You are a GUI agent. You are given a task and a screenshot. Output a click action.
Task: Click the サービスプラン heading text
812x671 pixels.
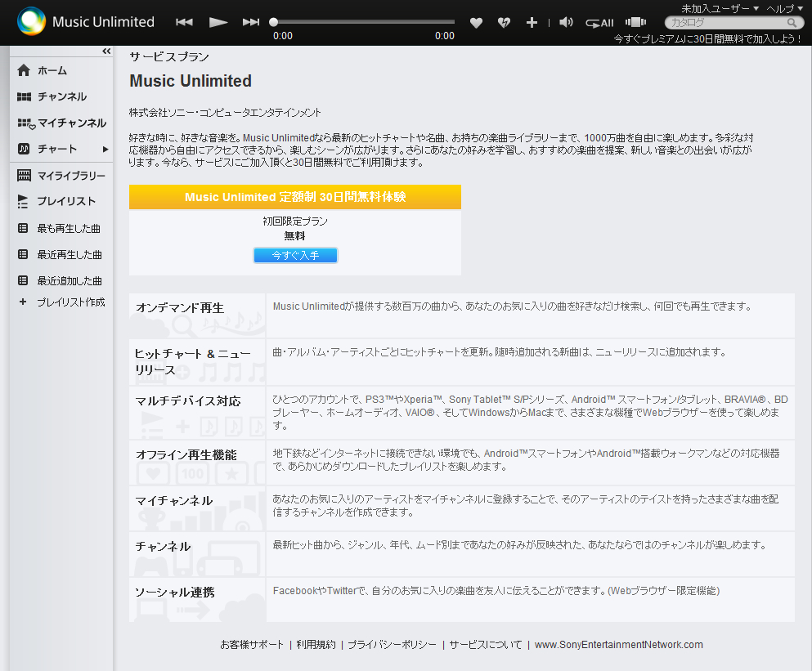click(168, 56)
